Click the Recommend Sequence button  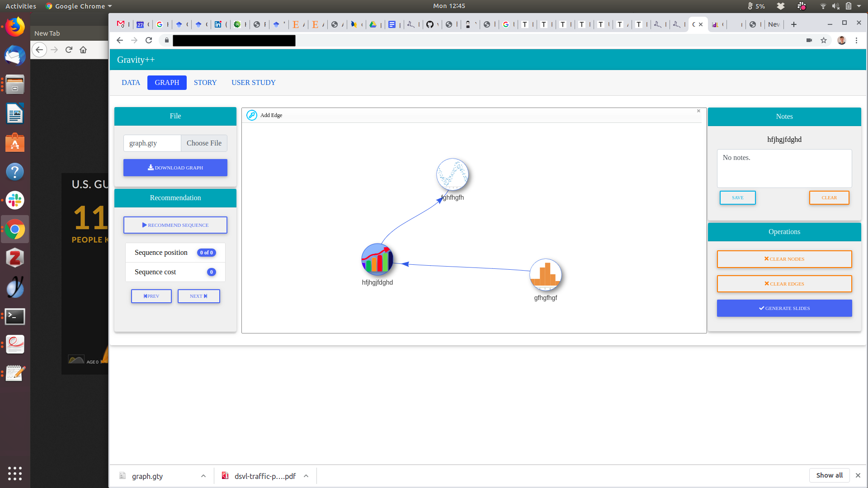pos(175,225)
